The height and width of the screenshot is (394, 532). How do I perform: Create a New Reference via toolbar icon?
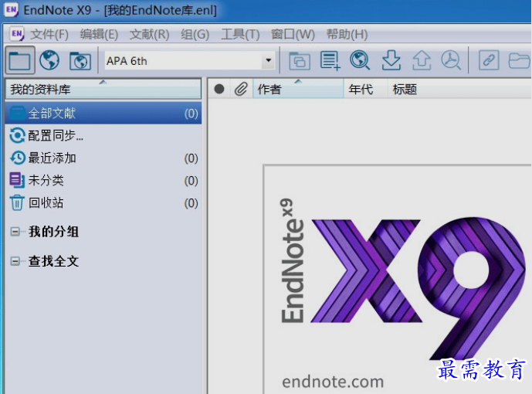coord(330,61)
